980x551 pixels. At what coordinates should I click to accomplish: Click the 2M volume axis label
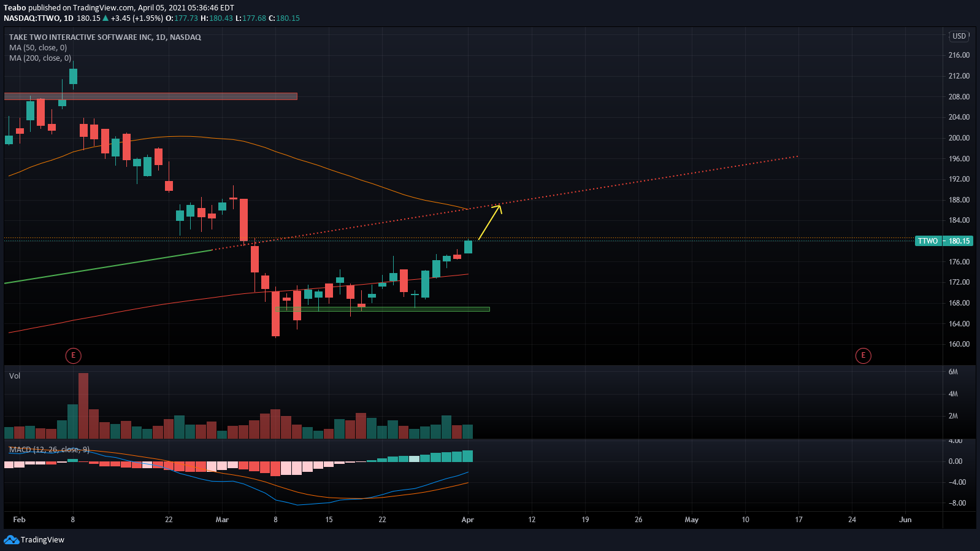953,416
